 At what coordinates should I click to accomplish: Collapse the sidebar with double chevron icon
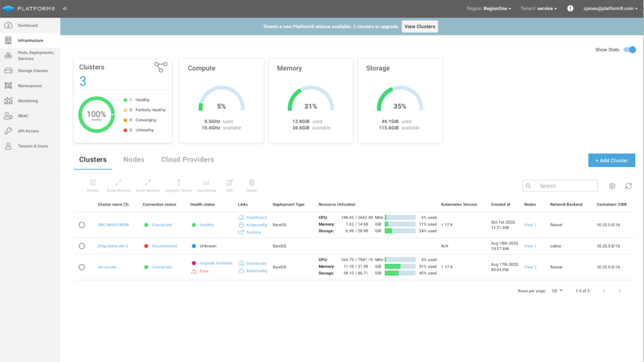point(65,9)
